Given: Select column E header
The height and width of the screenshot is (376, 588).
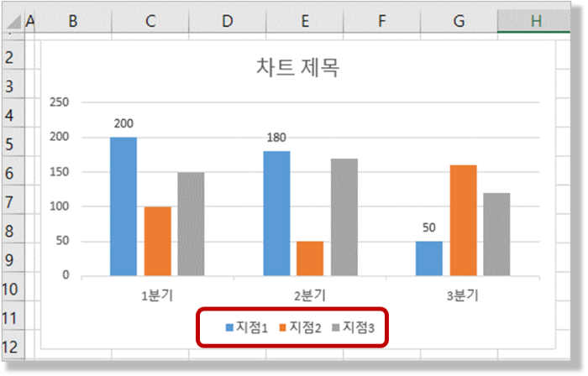Looking at the screenshot, I should 305,21.
